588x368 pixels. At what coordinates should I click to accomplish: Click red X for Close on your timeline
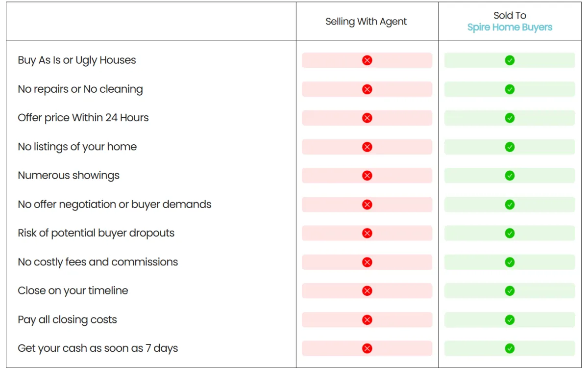coord(367,291)
